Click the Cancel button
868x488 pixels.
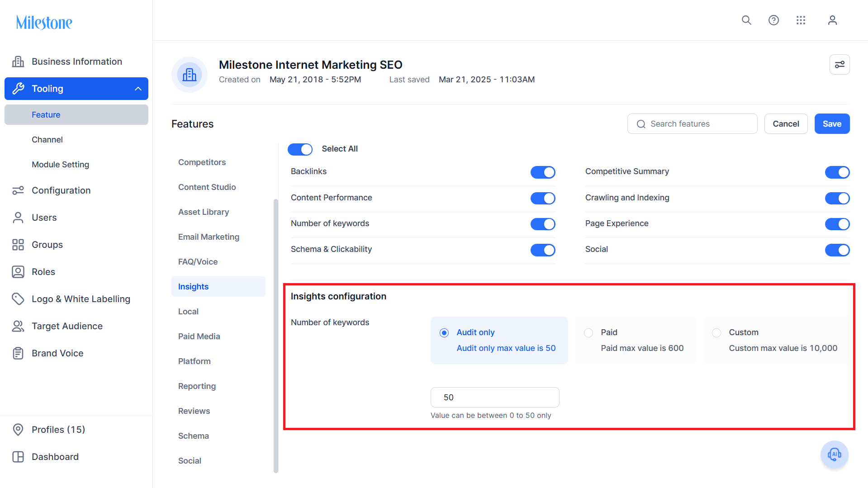pos(786,124)
